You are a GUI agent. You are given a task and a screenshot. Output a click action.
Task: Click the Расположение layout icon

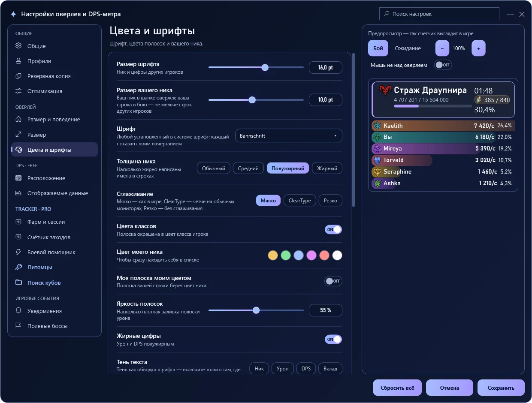[18, 178]
